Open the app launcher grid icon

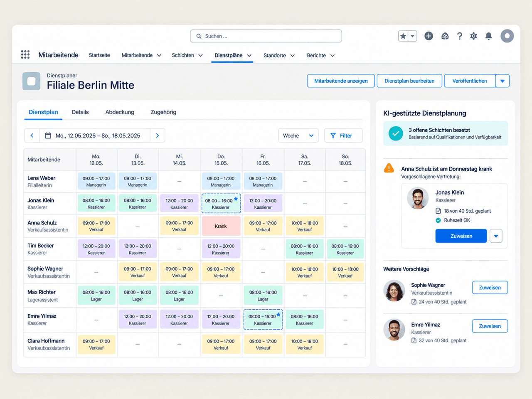(25, 54)
